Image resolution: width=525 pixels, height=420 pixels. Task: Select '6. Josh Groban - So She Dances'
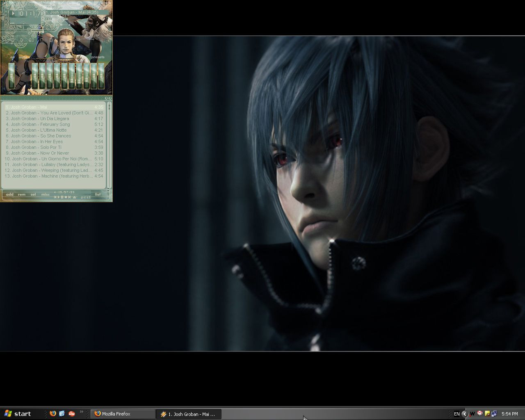[x=54, y=136]
